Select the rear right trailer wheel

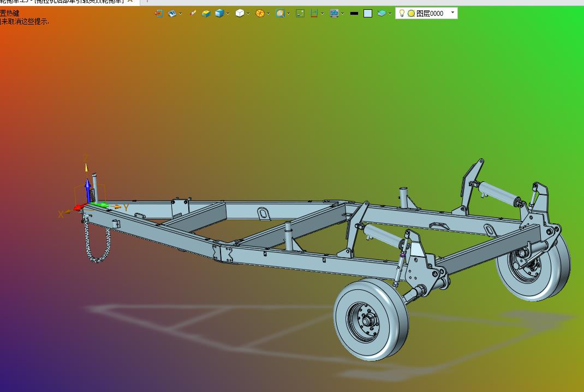pyautogui.click(x=533, y=267)
